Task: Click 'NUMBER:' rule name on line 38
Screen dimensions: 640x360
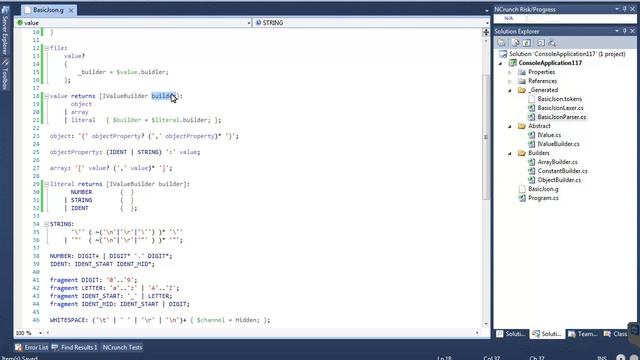Action: coord(62,256)
